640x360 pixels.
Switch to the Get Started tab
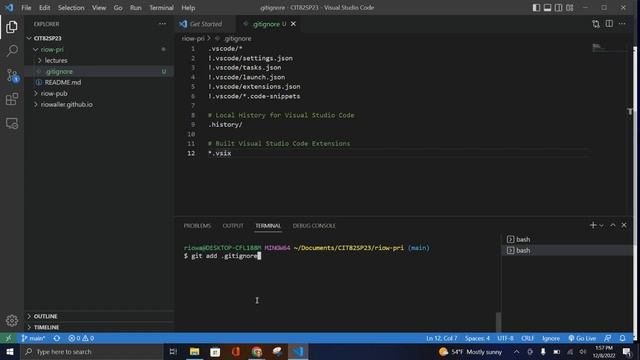click(206, 24)
